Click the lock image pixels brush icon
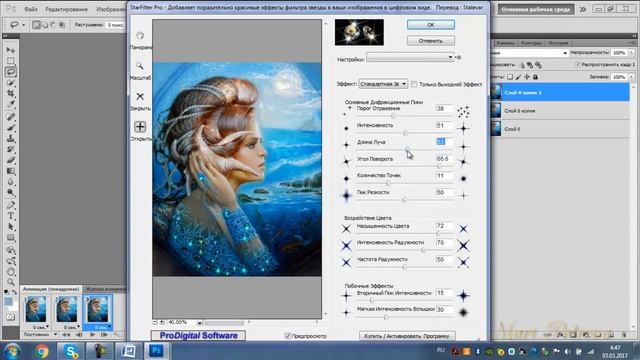The width and height of the screenshot is (640, 360). (518, 77)
